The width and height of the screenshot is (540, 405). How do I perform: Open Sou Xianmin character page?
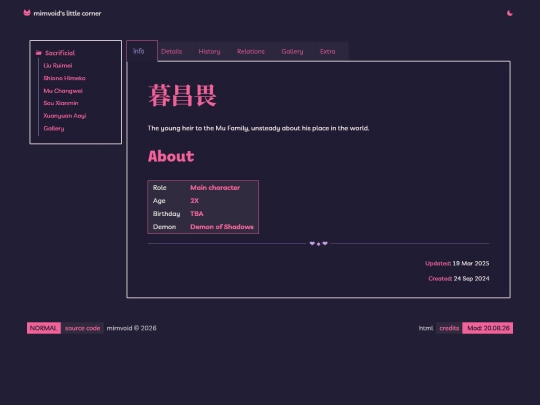pos(61,103)
